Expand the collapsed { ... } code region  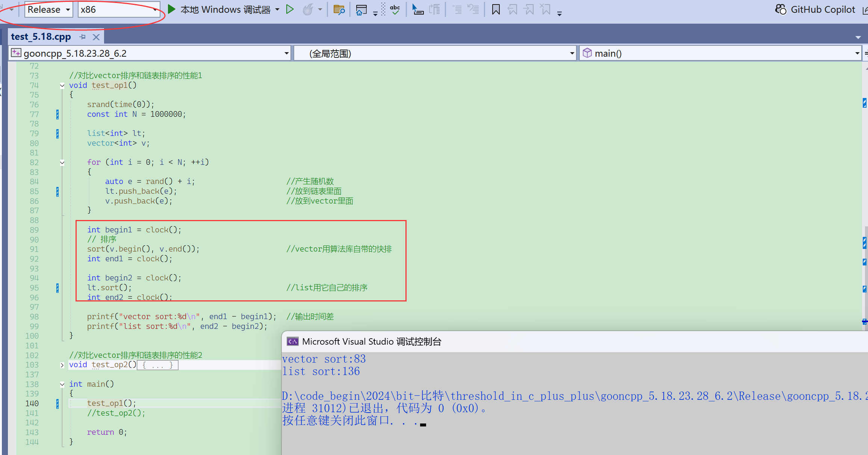(x=157, y=365)
